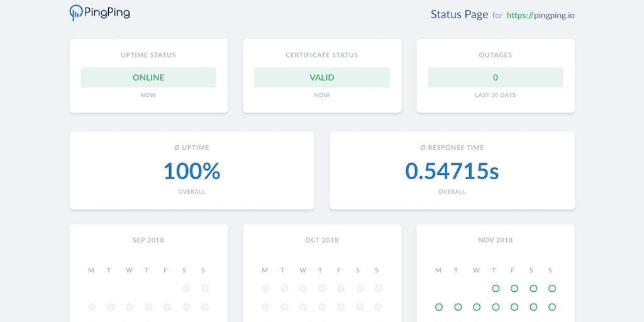Click second-row Sunday circle in NOV 2018
644x322 pixels.
pyautogui.click(x=552, y=307)
